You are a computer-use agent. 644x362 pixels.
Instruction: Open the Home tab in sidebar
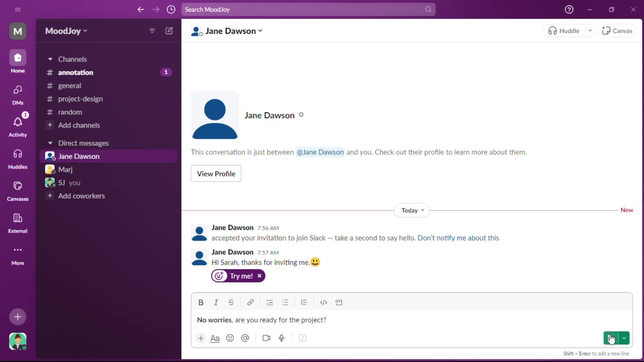tap(18, 62)
